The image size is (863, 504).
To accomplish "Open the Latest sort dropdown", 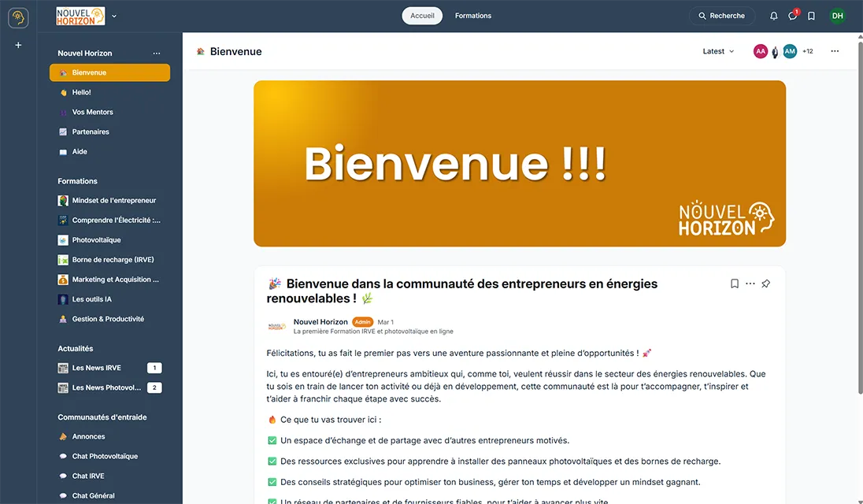I will [718, 51].
